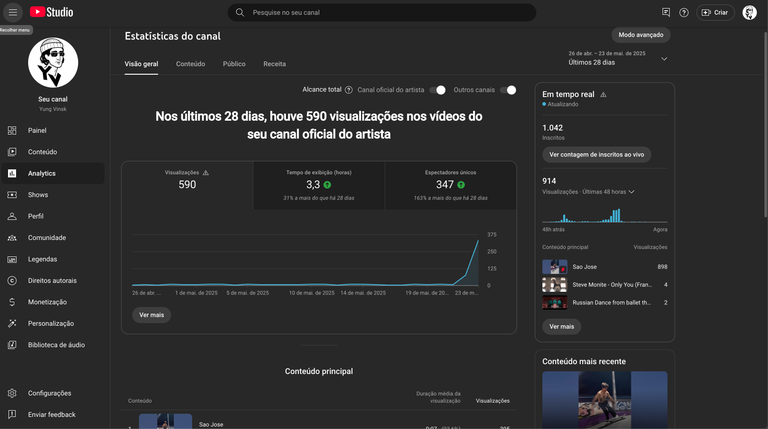Click the 48-hour views bar chart
Image resolution: width=768 pixels, height=429 pixels.
coord(604,215)
